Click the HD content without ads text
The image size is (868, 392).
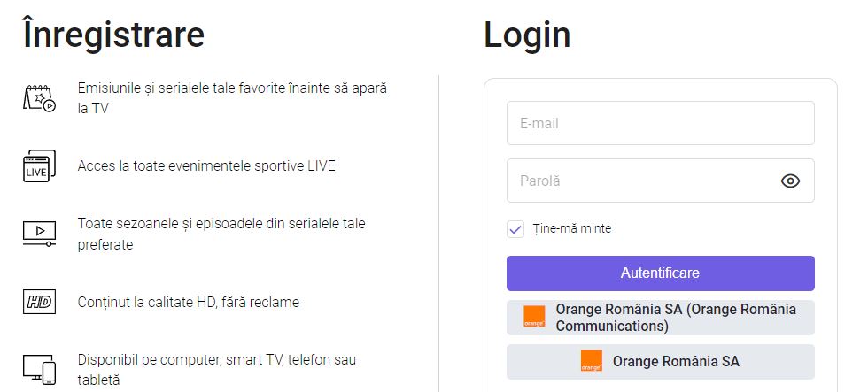(x=189, y=302)
